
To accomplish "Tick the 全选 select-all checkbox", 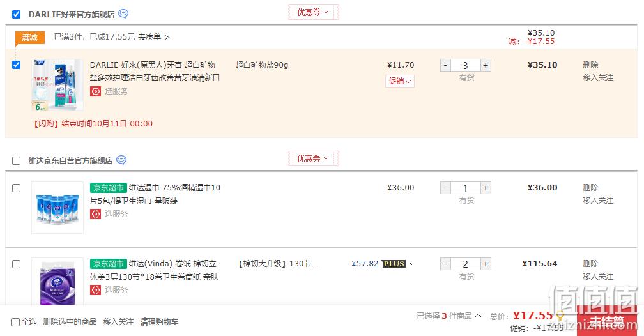I will click(15, 322).
